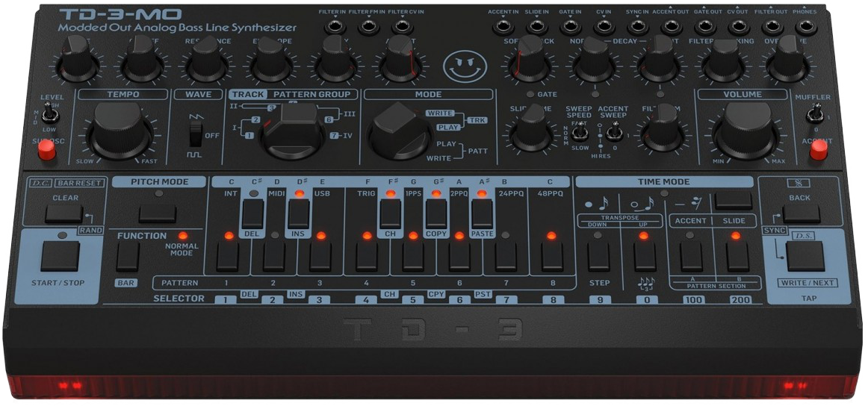
Task: Click pattern 2 key button
Action: pyautogui.click(x=274, y=257)
